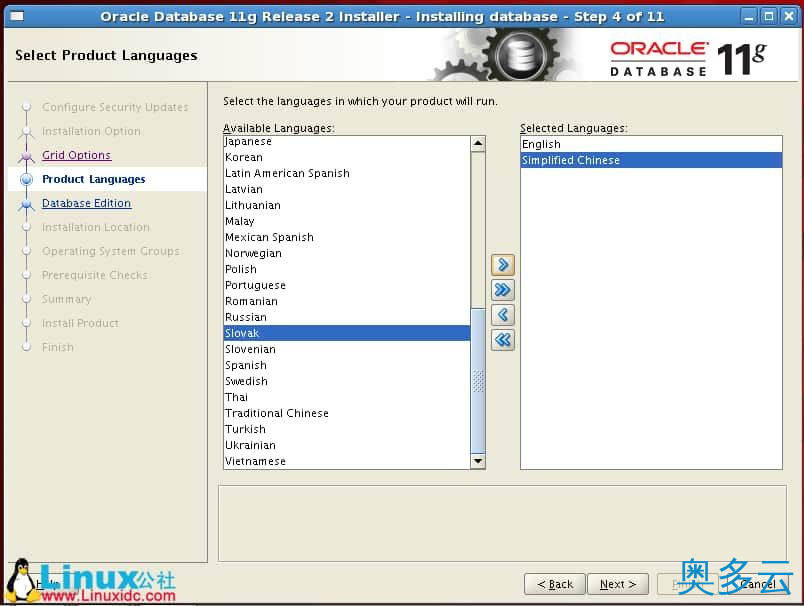Close the Oracle installer window

[789, 17]
